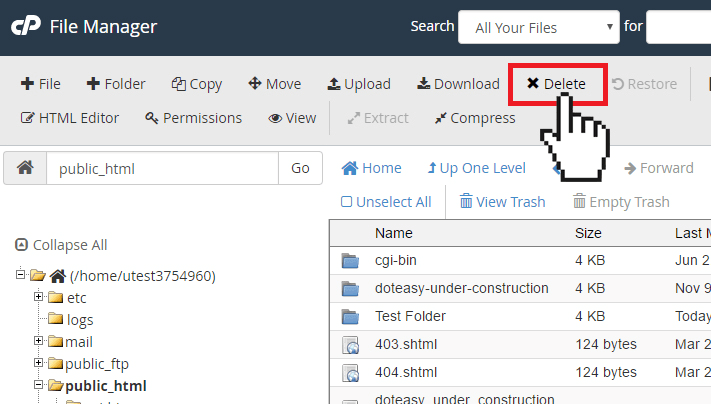Click the Compress toolbar button
Viewport: 711px width, 404px height.
[475, 118]
